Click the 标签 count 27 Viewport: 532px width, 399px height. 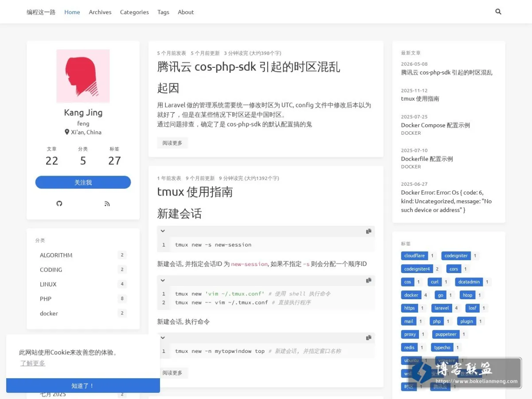click(x=114, y=160)
